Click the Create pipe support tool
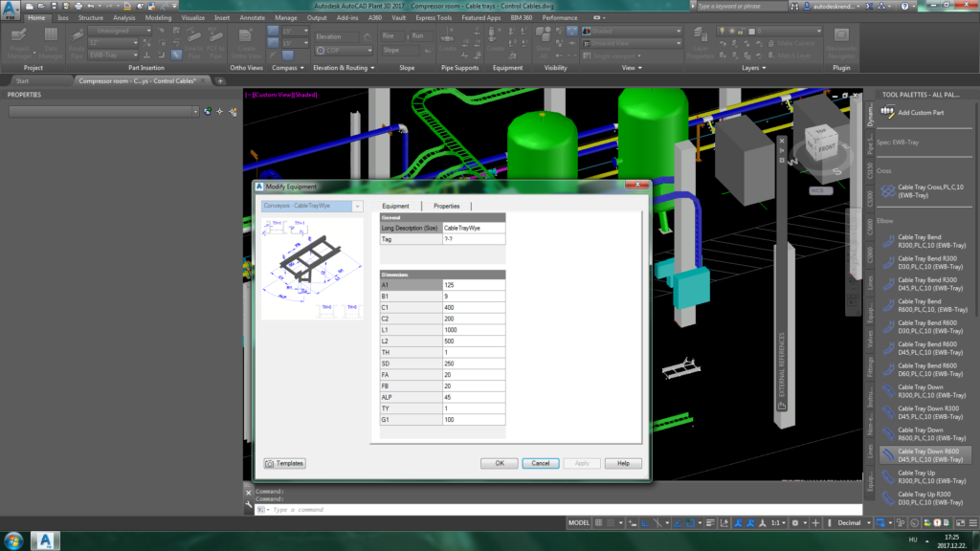 (x=448, y=40)
